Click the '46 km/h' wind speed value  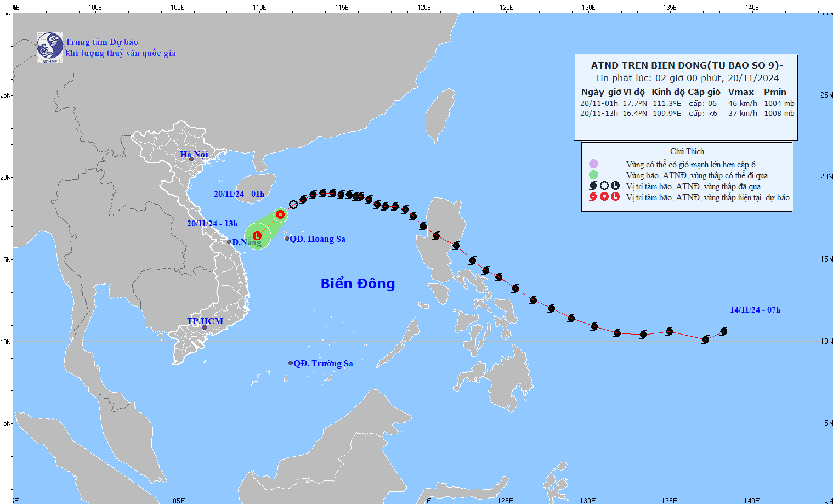coord(743,103)
